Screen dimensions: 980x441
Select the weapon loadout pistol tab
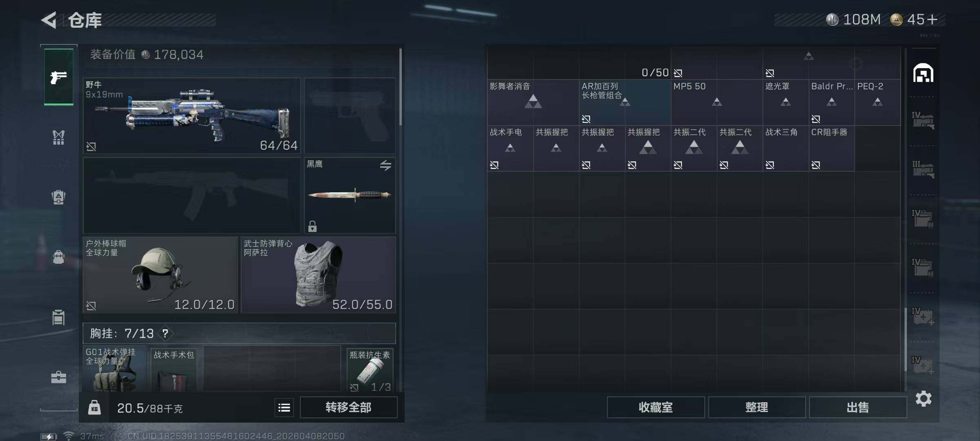[59, 77]
